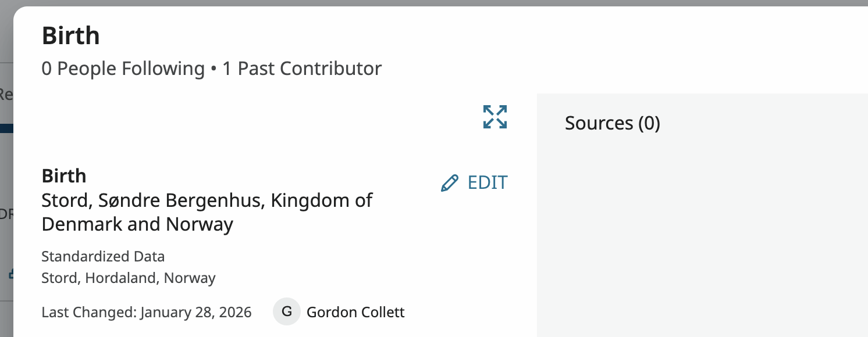Click the expand arrows icon
The image size is (868, 337).
click(495, 117)
